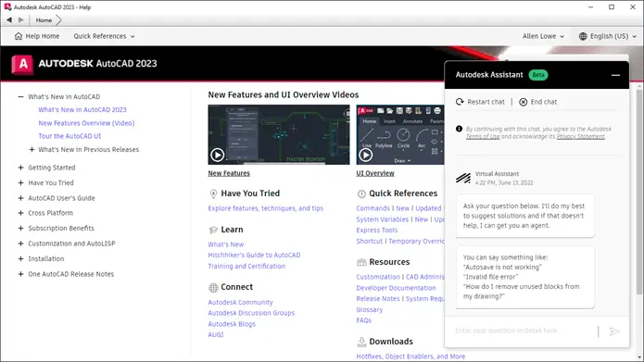The height and width of the screenshot is (362, 644).
Task: Click the Virtual Assistant avatar icon
Action: click(463, 178)
